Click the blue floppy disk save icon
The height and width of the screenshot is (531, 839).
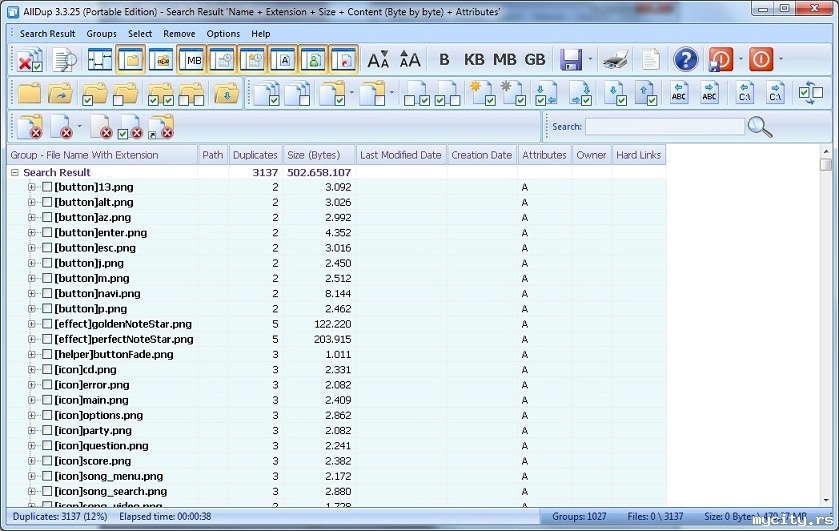click(571, 59)
